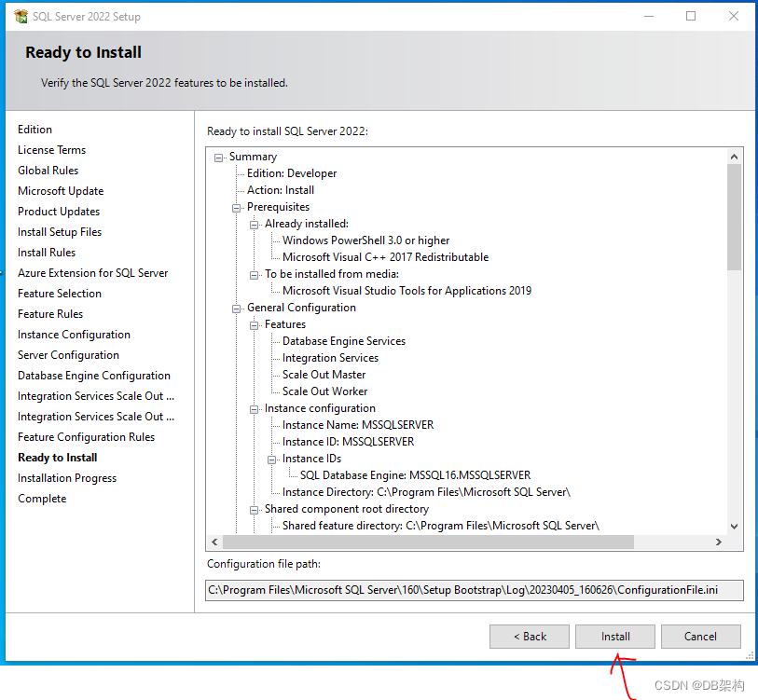Select the Configuration file path text
This screenshot has width=758, height=700.
[x=472, y=590]
